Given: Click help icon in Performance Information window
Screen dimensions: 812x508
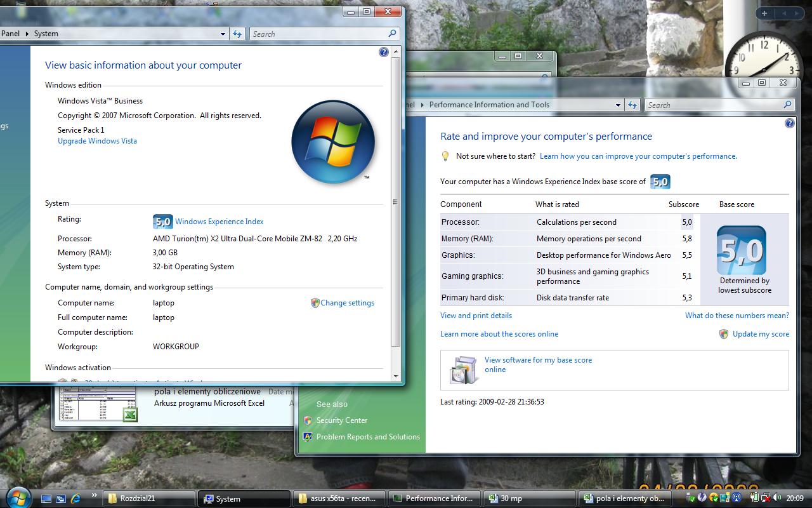Looking at the screenshot, I should point(789,123).
